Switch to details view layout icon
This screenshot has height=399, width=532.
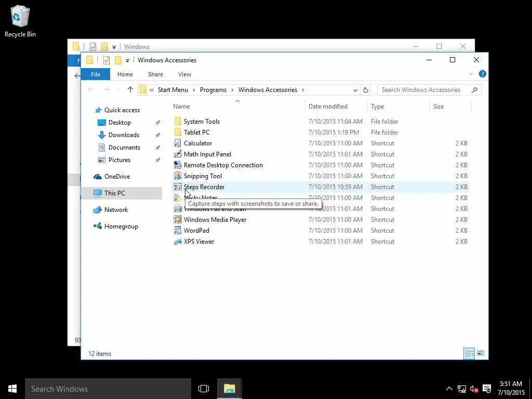(469, 353)
